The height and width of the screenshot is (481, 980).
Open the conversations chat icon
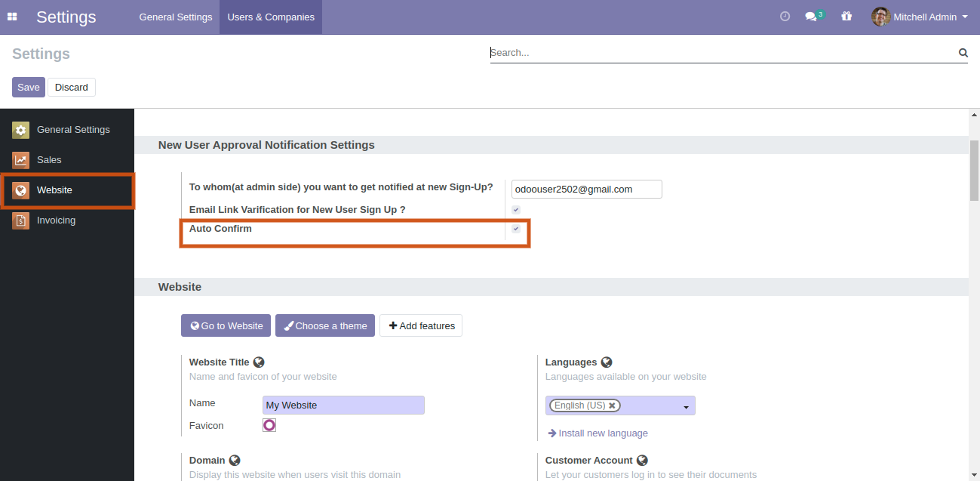pyautogui.click(x=811, y=17)
